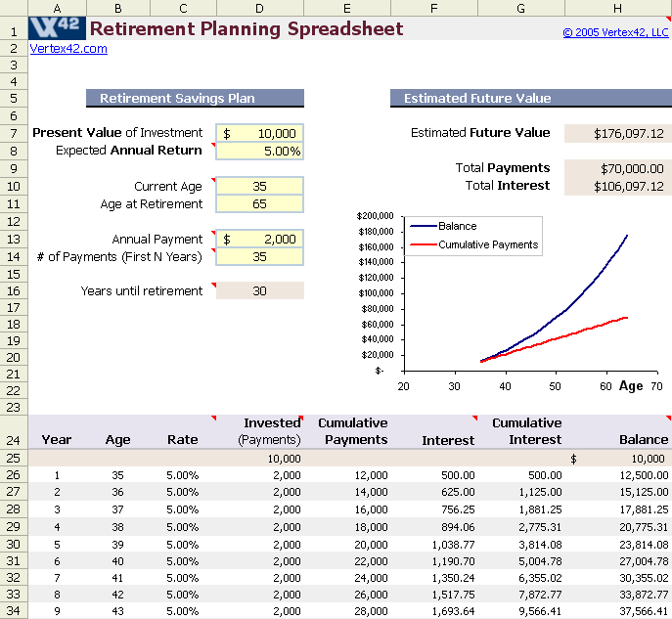The image size is (672, 619).
Task: Select column H header
Action: 618,8
